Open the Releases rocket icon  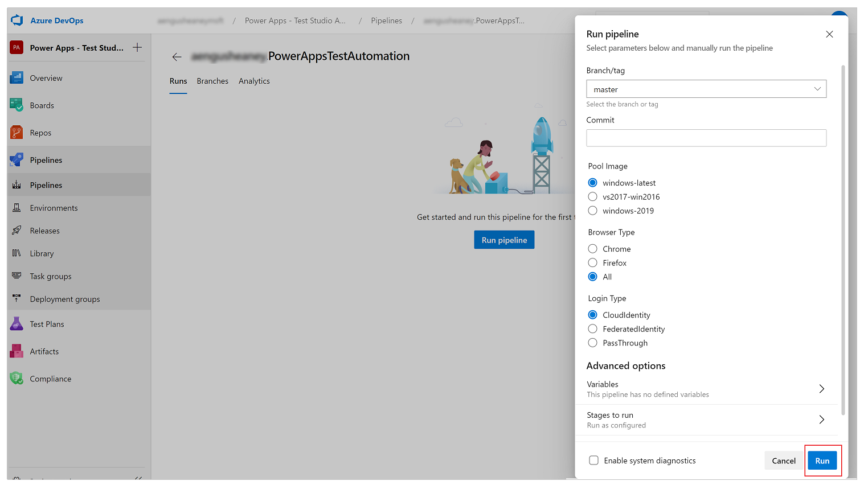(17, 231)
